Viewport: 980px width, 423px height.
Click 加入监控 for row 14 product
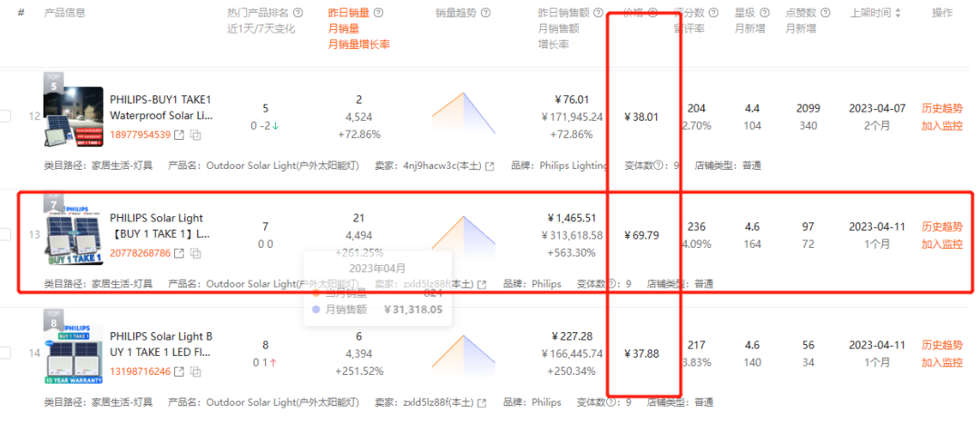coord(942,362)
